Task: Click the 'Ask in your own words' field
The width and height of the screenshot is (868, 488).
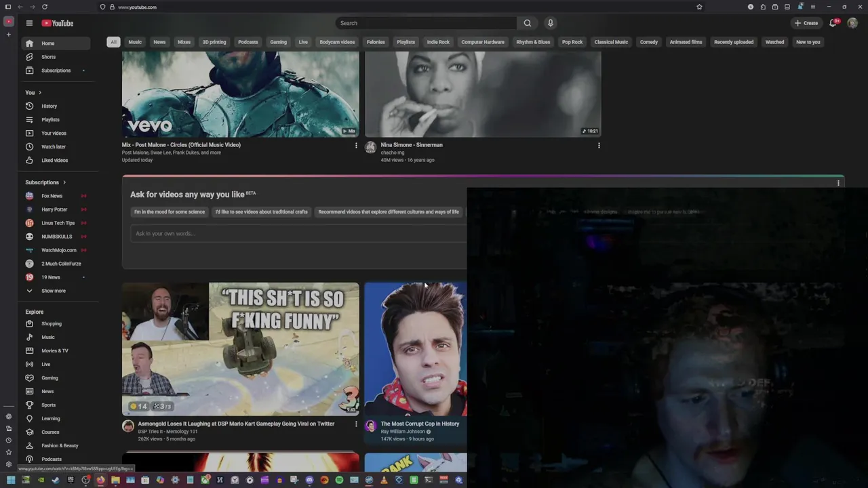Action: 298,234
